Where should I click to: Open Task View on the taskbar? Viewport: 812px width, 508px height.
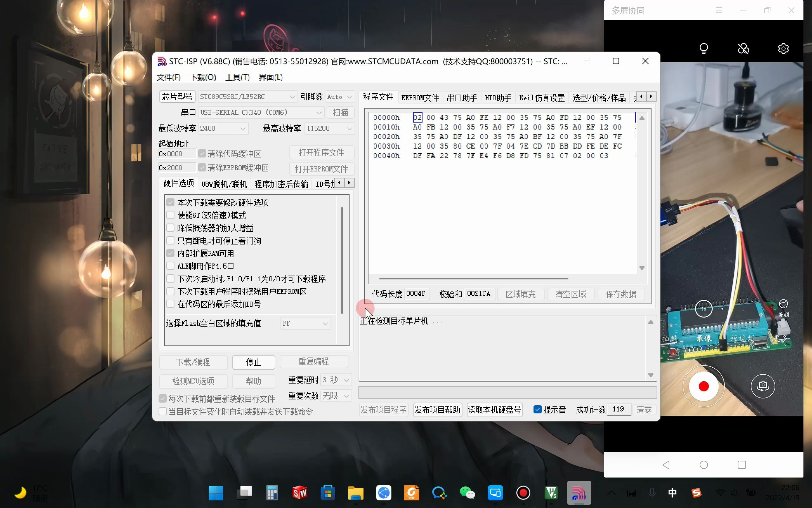pyautogui.click(x=244, y=493)
